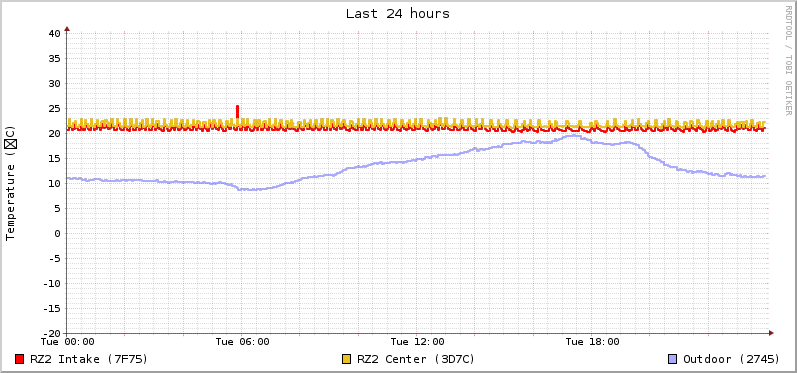Image resolution: width=797 pixels, height=373 pixels.
Task: Click the -20 value on temperature axis
Action: click(x=51, y=333)
